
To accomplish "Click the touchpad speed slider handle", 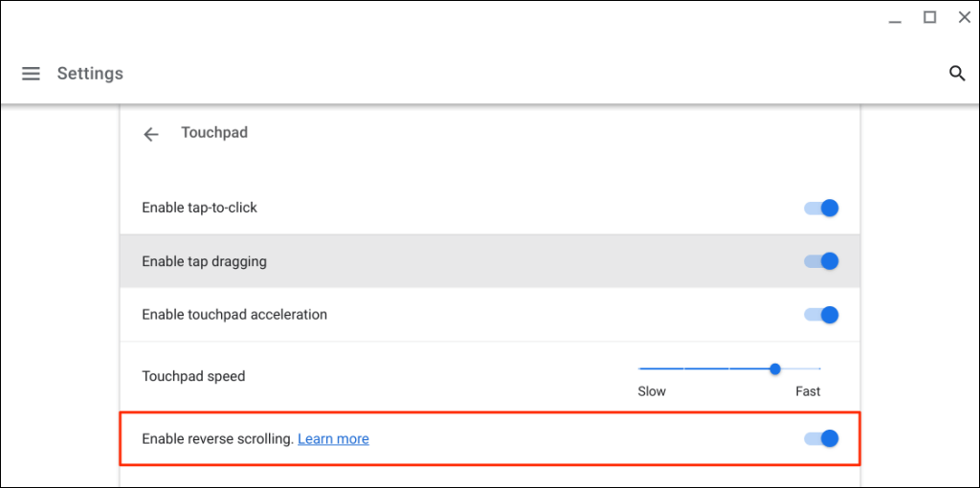I will (x=774, y=368).
